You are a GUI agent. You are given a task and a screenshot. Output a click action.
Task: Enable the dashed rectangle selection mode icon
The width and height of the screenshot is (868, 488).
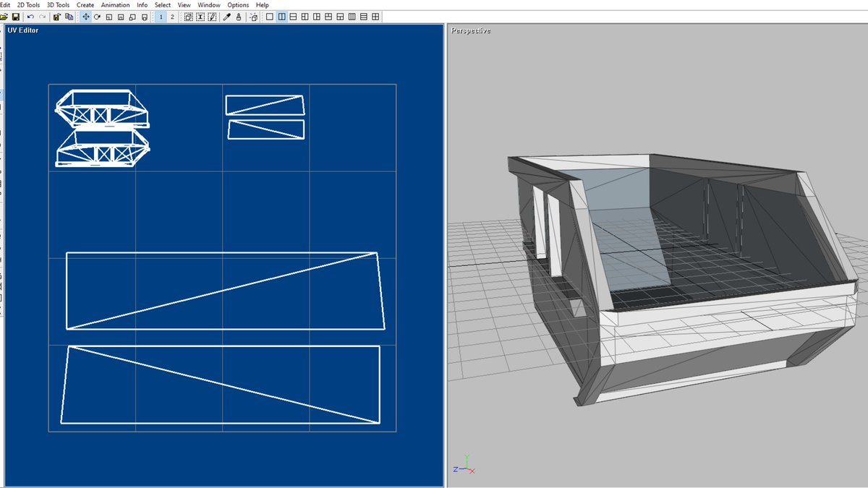pos(188,17)
